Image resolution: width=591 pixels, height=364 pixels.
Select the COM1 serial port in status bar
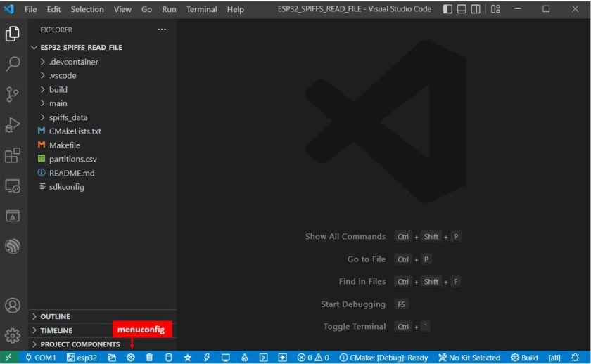click(x=40, y=358)
